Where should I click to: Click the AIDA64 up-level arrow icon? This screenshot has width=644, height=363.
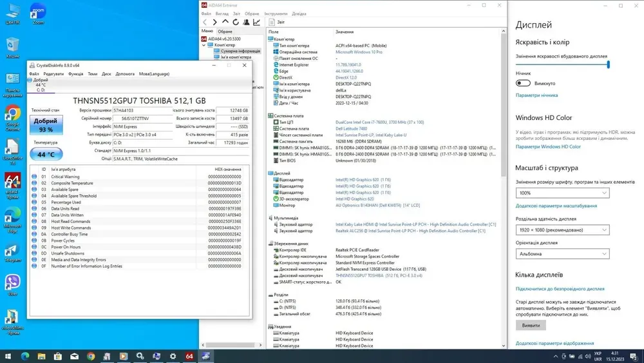point(225,22)
